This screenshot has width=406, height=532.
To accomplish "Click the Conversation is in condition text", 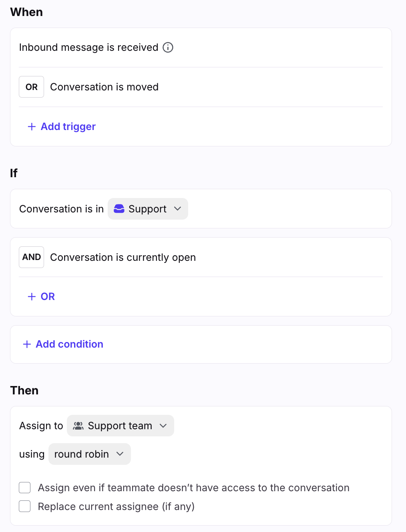I will coord(61,209).
